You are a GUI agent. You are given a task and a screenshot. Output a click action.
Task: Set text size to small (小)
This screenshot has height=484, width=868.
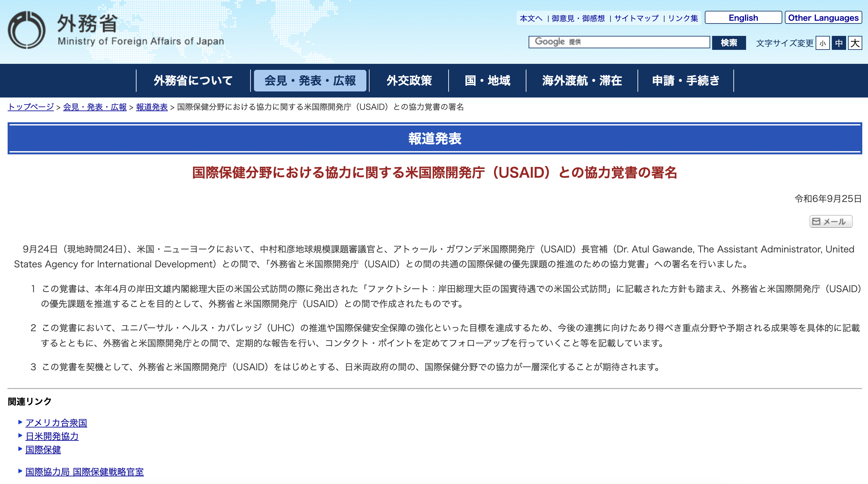point(823,43)
